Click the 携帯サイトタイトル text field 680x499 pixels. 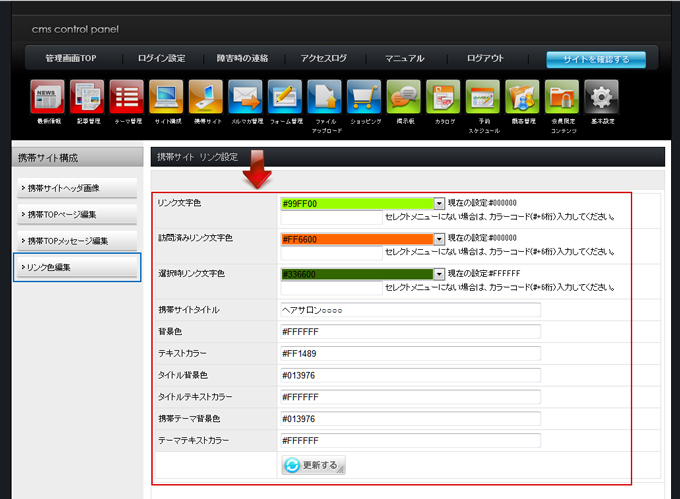(x=410, y=310)
